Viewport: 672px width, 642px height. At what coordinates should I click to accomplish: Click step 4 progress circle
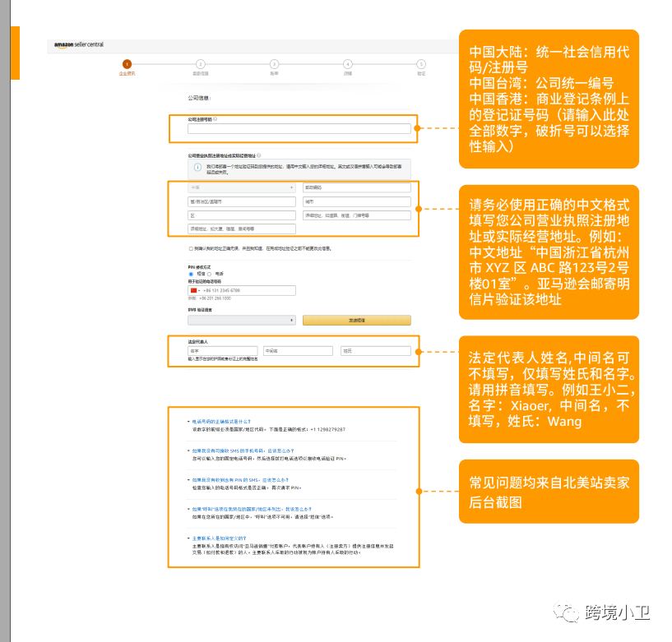pos(347,62)
